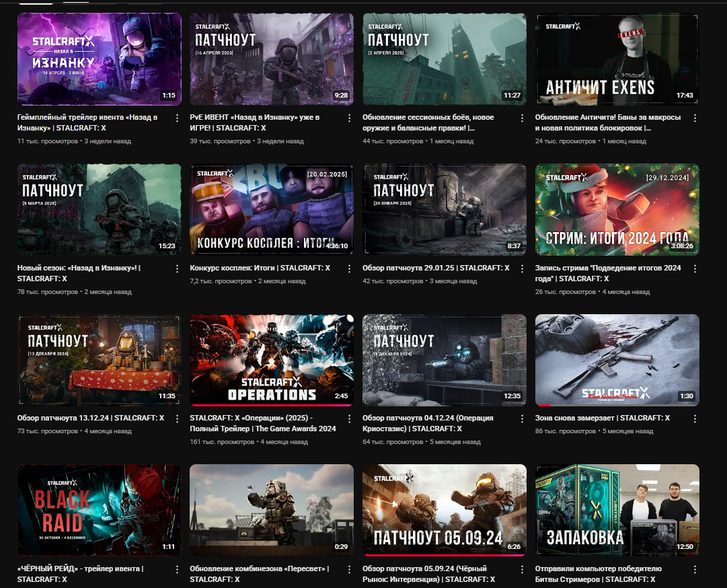Open the 5 марта ПАТЧНОУТ thumbnail
Screen dimensions: 727x588
point(100,209)
